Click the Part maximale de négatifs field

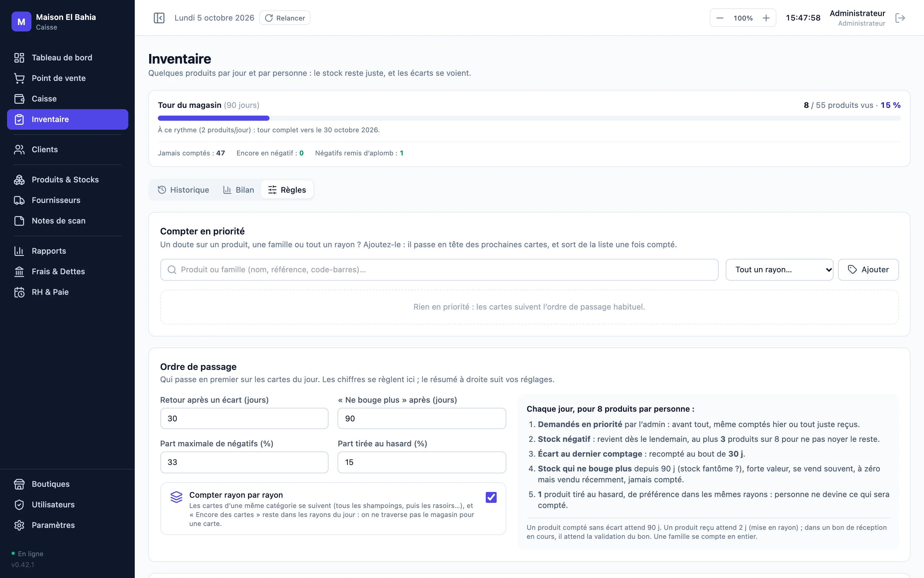pos(244,462)
